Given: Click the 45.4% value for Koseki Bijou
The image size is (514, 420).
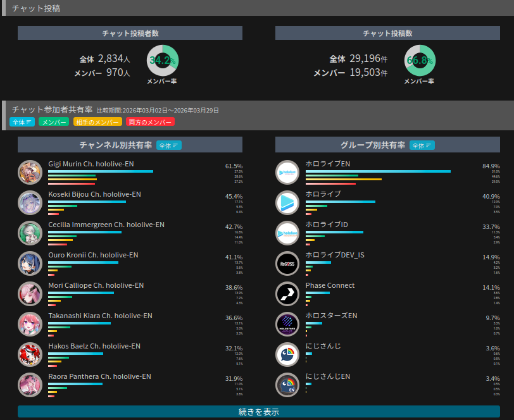Looking at the screenshot, I should click(x=234, y=197).
